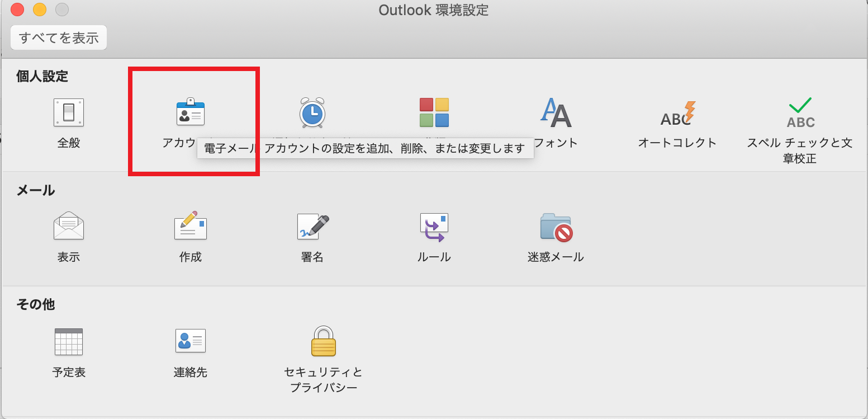Screen dimensions: 868x419
Task: Click the セキュリティとプライバシー text label
Action: click(x=323, y=379)
